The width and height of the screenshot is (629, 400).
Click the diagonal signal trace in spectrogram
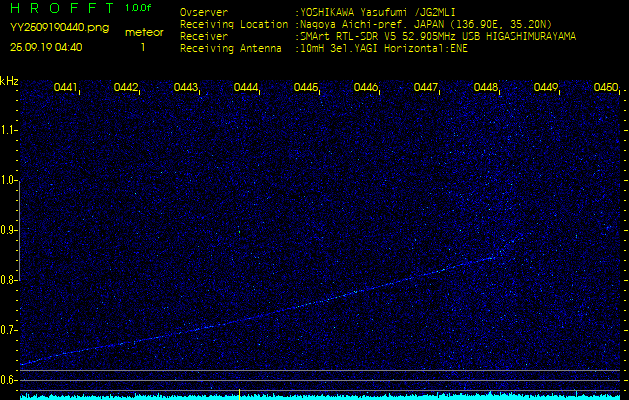(300, 303)
